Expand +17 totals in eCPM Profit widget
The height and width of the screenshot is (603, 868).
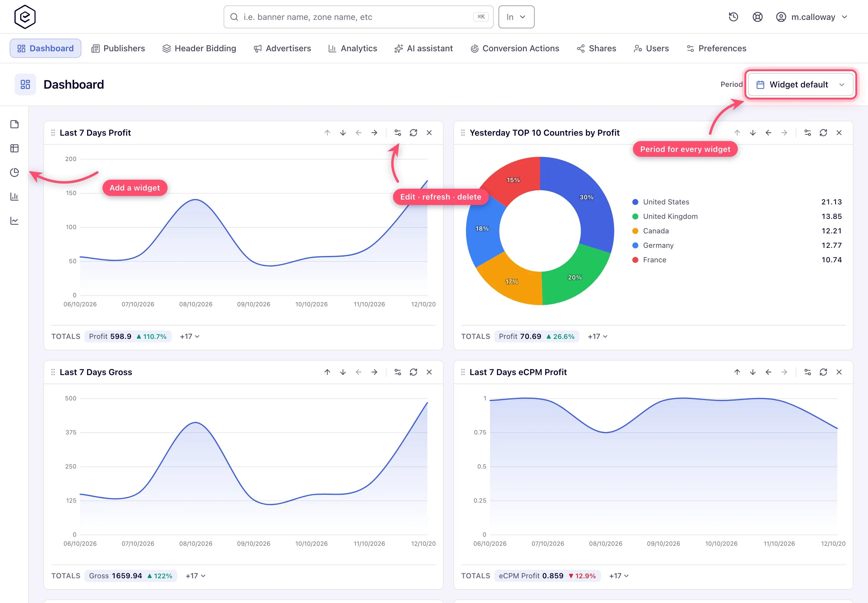619,576
